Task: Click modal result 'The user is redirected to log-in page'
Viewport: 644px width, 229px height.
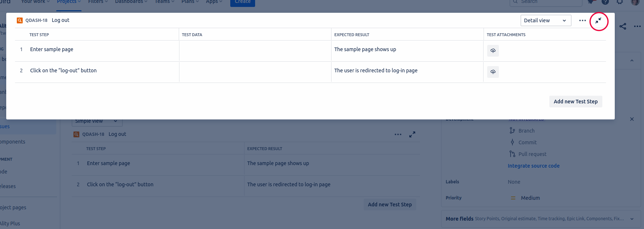Action: coord(376,70)
